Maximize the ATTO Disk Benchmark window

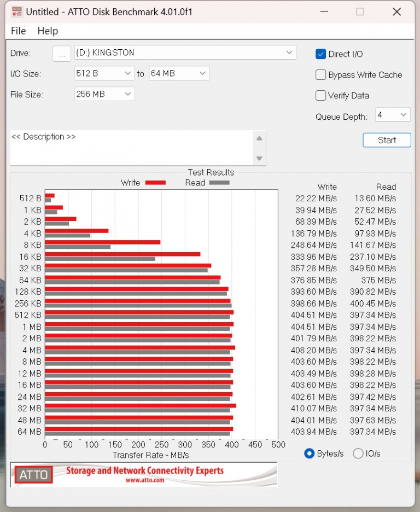360,11
